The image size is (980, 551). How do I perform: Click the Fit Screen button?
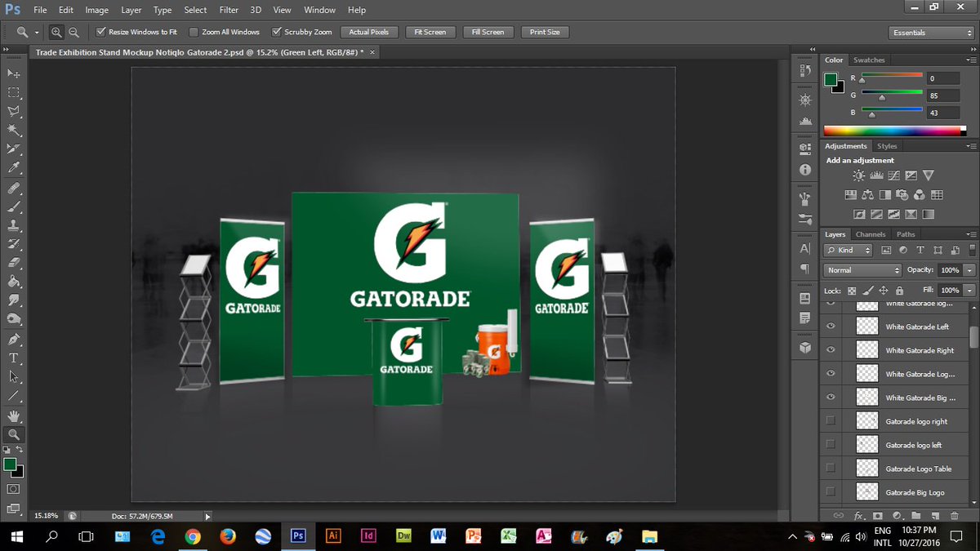pos(430,32)
